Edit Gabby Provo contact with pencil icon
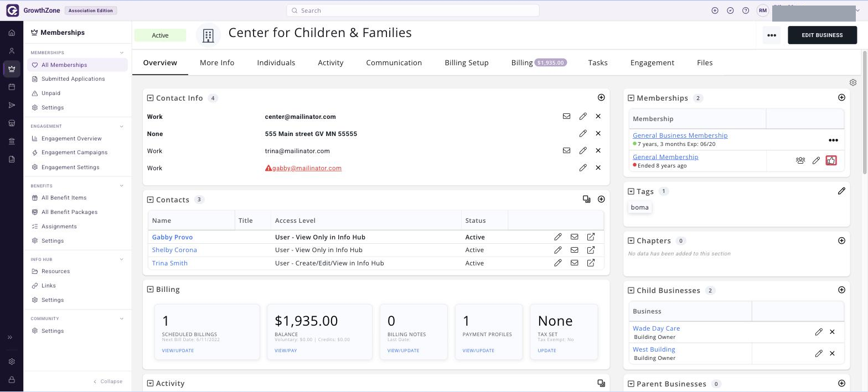The width and height of the screenshot is (868, 392). (558, 237)
